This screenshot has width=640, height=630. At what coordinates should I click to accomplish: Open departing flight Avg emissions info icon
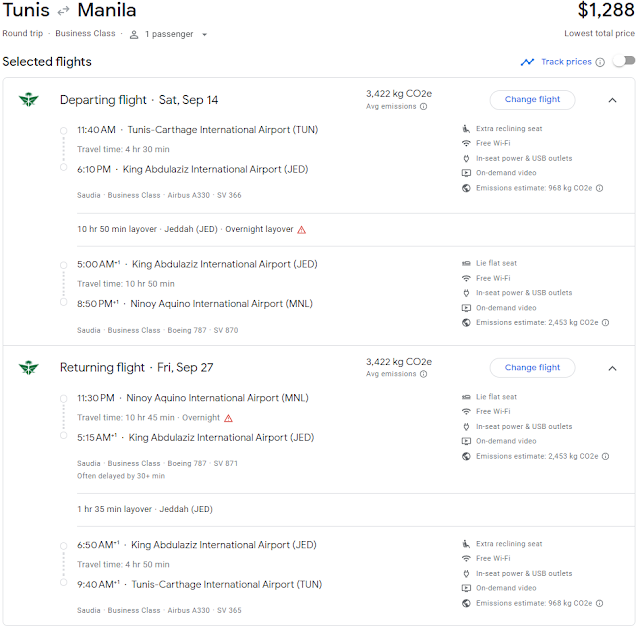423,106
